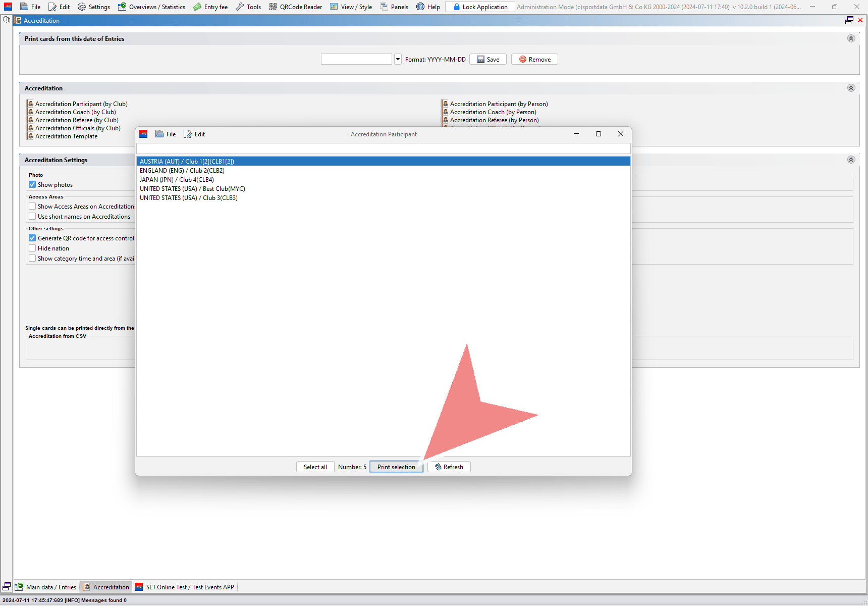The height and width of the screenshot is (606, 868).
Task: Select JAPAN (JPN) / Club 4 entry
Action: point(177,180)
